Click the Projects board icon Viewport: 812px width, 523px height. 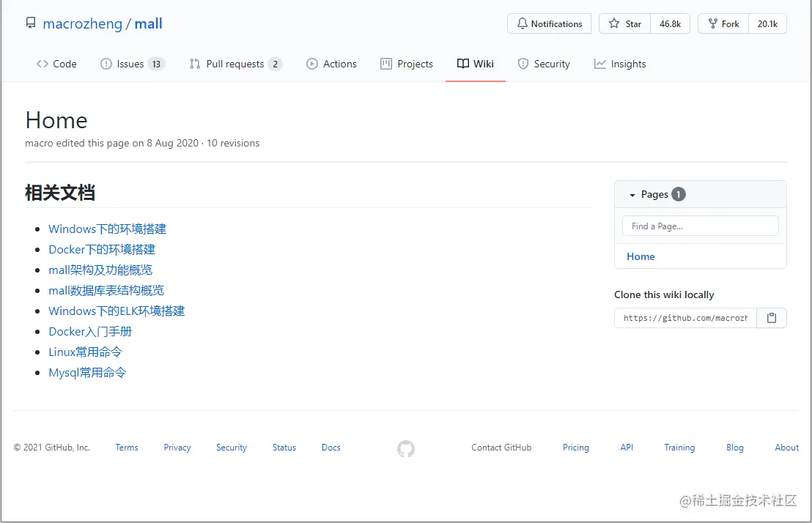386,64
